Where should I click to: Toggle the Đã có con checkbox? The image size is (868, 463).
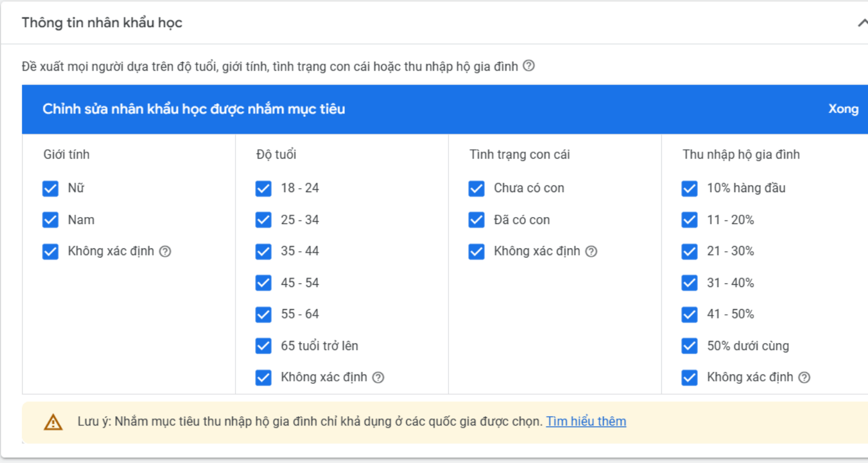pyautogui.click(x=476, y=220)
